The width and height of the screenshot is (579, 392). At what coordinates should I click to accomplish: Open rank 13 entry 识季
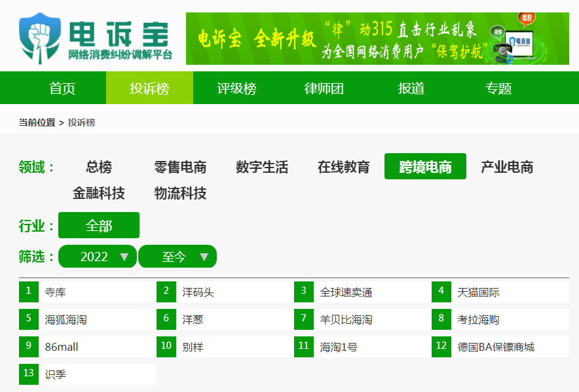[88, 374]
